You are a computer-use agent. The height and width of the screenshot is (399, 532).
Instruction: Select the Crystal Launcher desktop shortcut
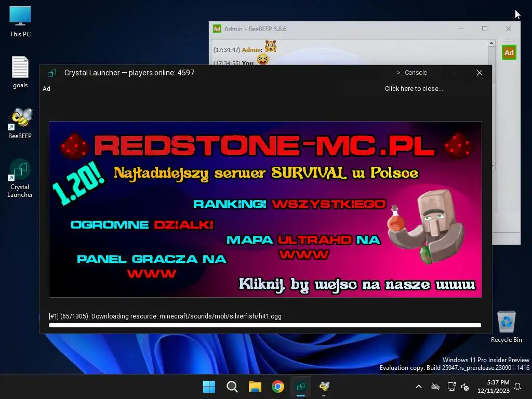[x=20, y=179]
